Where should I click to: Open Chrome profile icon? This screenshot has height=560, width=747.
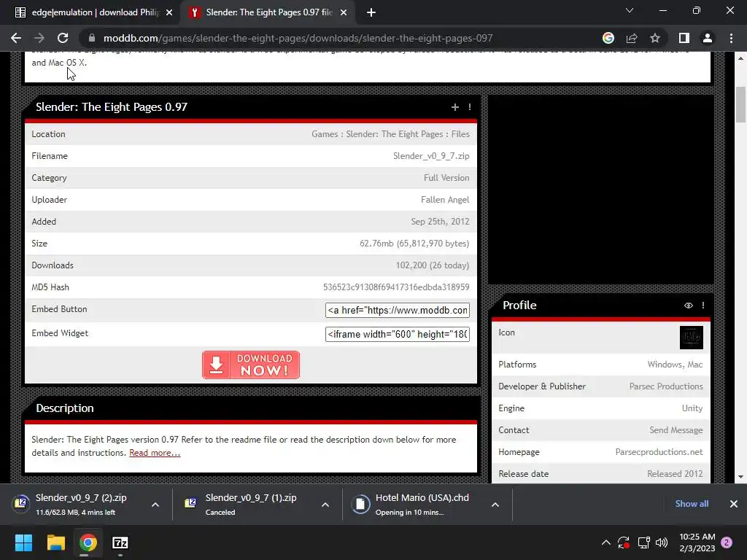[708, 38]
